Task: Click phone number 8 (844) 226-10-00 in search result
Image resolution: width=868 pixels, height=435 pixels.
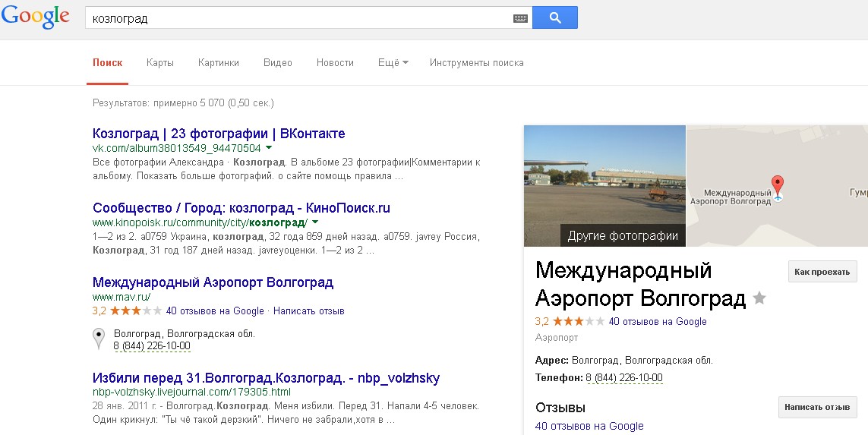Action: [x=152, y=346]
